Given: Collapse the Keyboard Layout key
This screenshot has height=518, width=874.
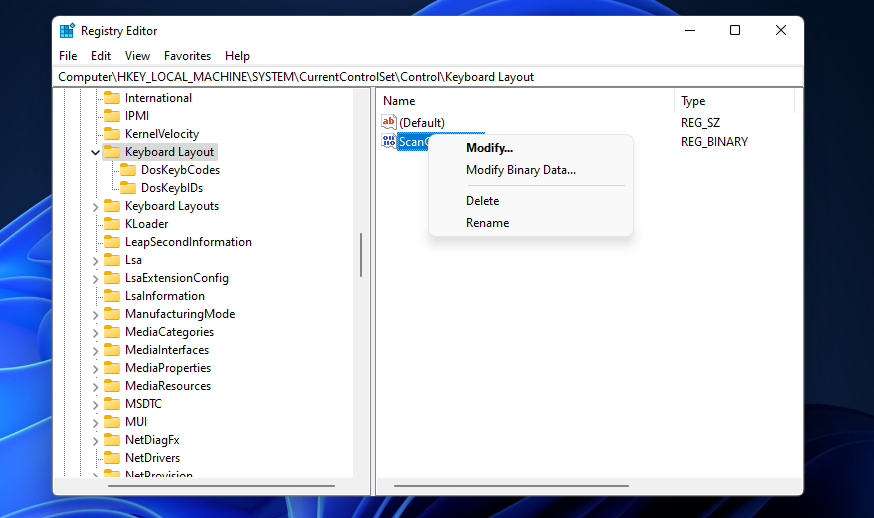Looking at the screenshot, I should point(95,152).
